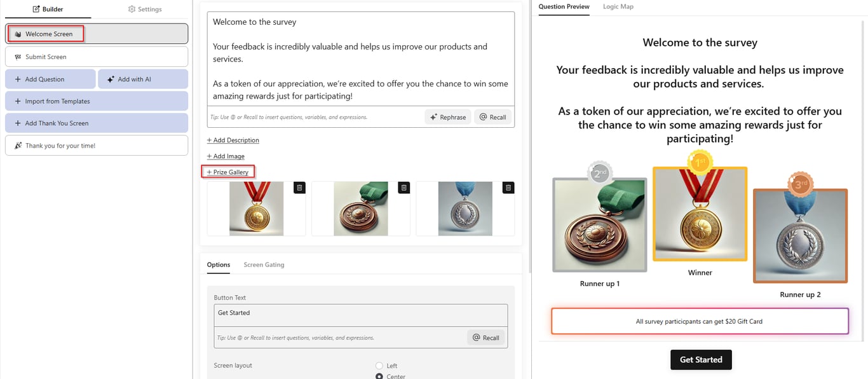The width and height of the screenshot is (868, 379).
Task: Switch to the Question Preview tab
Action: pos(564,6)
